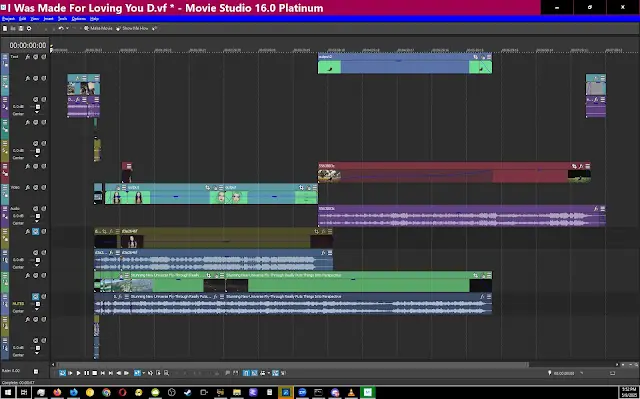Open the Insert menu
This screenshot has width=640, height=399.
point(48,19)
